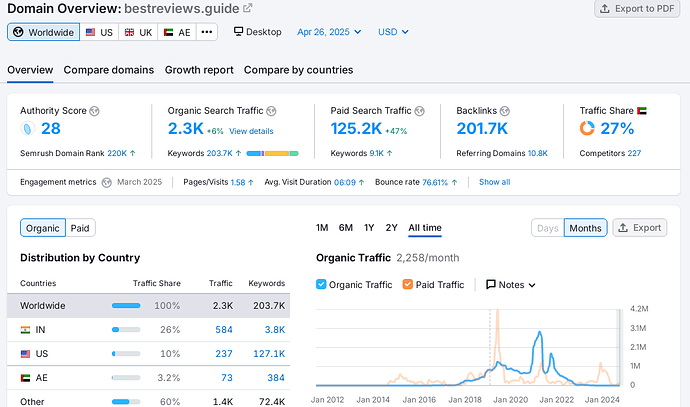Open the USD currency dropdown
690x407 pixels.
coord(393,32)
